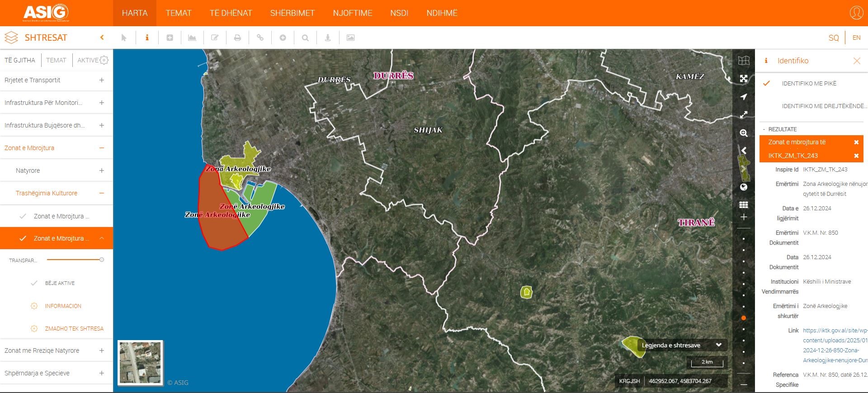Click the circled plus toolbar icon
Viewport: 868px width, 393px height.
(x=283, y=38)
